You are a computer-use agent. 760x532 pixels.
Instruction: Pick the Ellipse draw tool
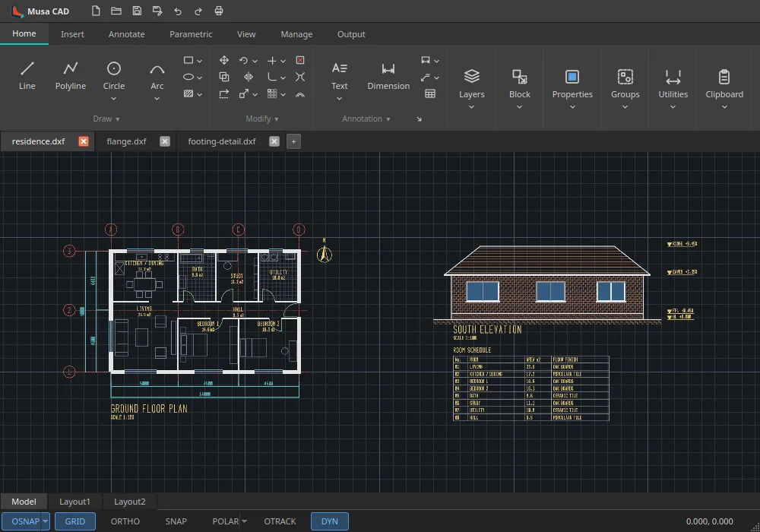(188, 77)
